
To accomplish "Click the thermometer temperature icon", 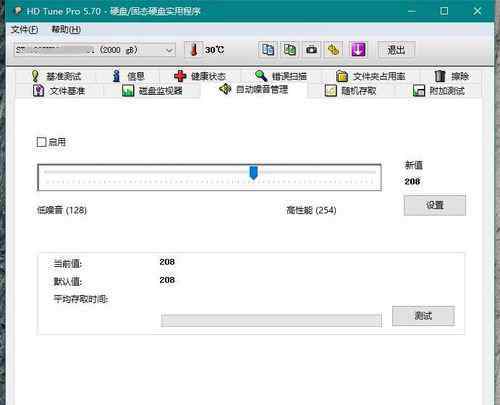I will click(194, 50).
